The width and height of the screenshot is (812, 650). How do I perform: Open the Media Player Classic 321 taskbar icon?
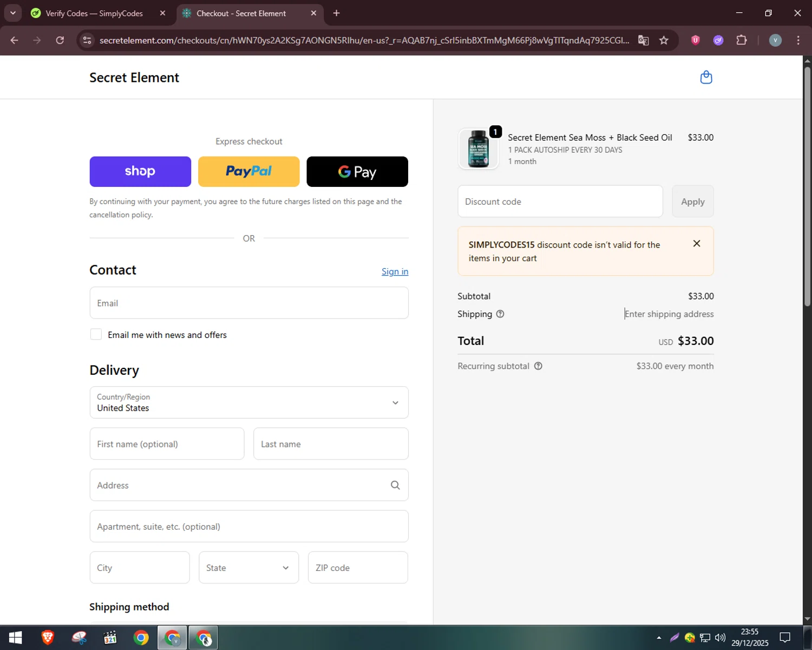110,638
